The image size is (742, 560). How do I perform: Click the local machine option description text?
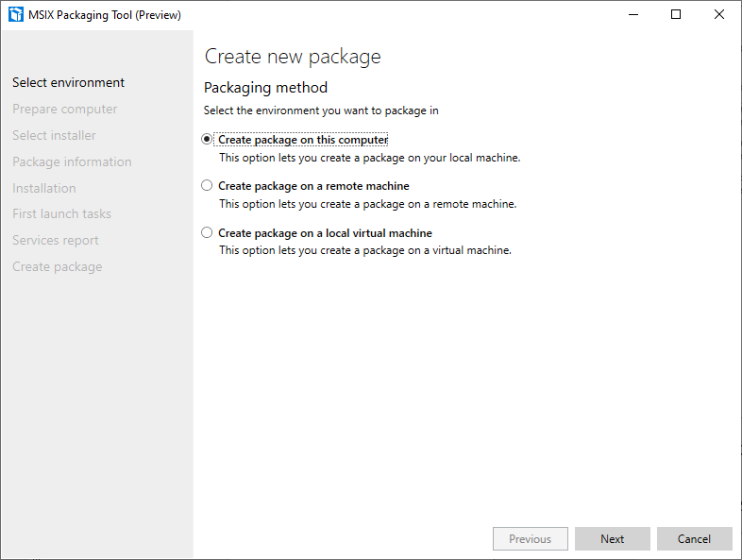pos(369,158)
